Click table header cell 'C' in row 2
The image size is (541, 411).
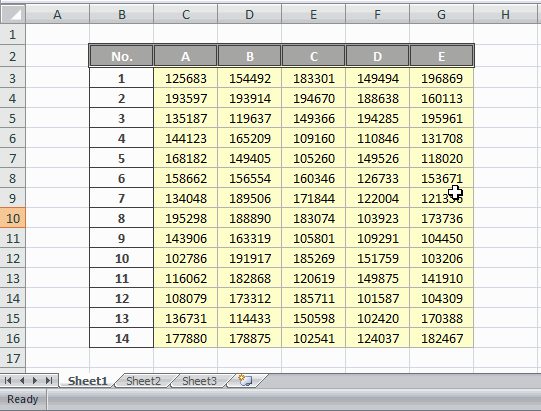[313, 56]
